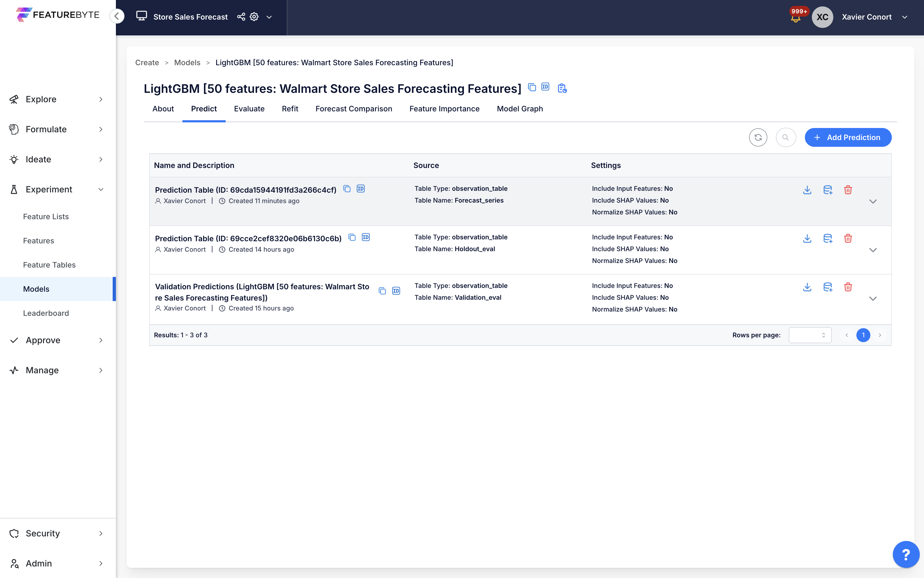Screen dimensions: 924x578
Task: Click the Add Prediction button
Action: pos(848,137)
